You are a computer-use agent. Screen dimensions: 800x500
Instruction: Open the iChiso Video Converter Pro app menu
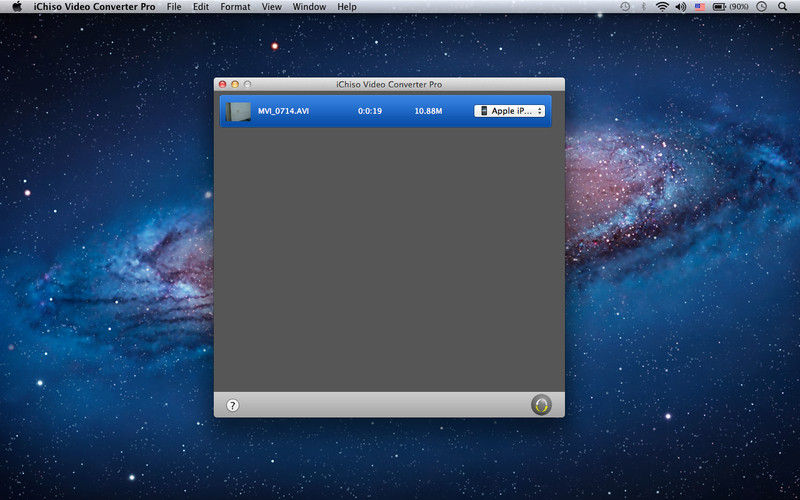click(94, 7)
